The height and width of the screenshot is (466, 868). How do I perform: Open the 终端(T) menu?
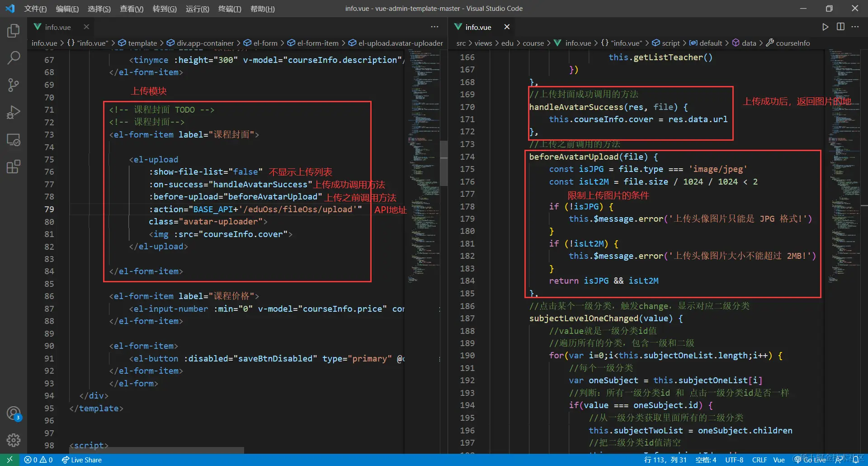pyautogui.click(x=230, y=9)
